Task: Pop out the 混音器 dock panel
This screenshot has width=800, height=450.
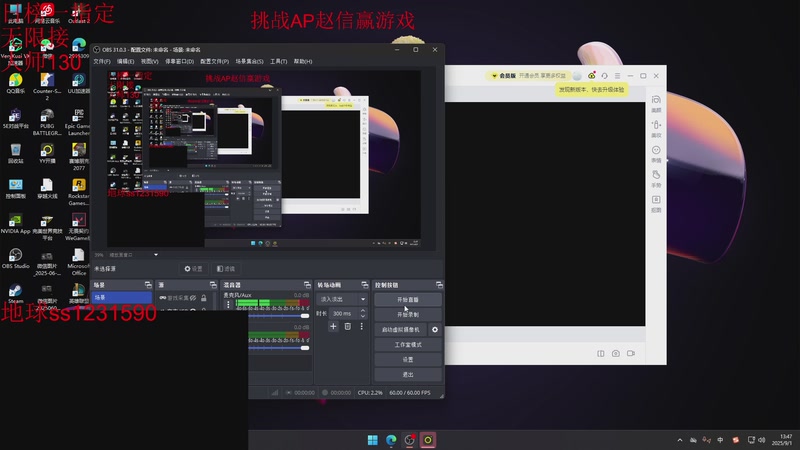Action: [307, 285]
